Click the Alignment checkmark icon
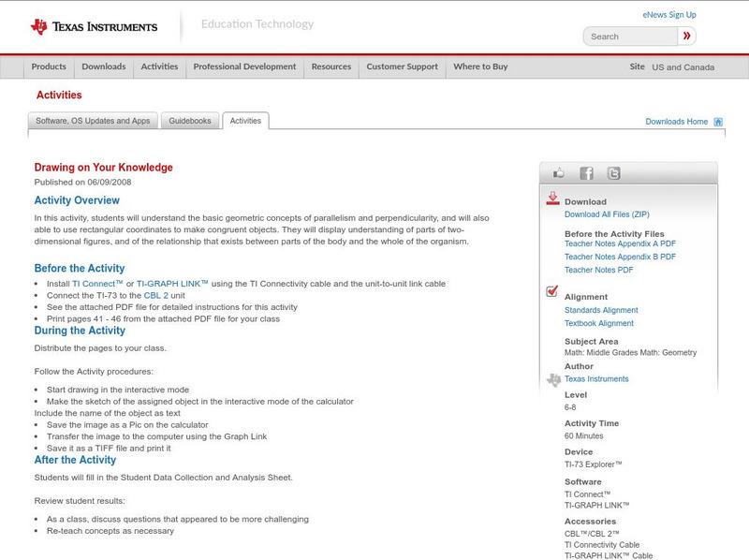The height and width of the screenshot is (560, 749). [551, 291]
